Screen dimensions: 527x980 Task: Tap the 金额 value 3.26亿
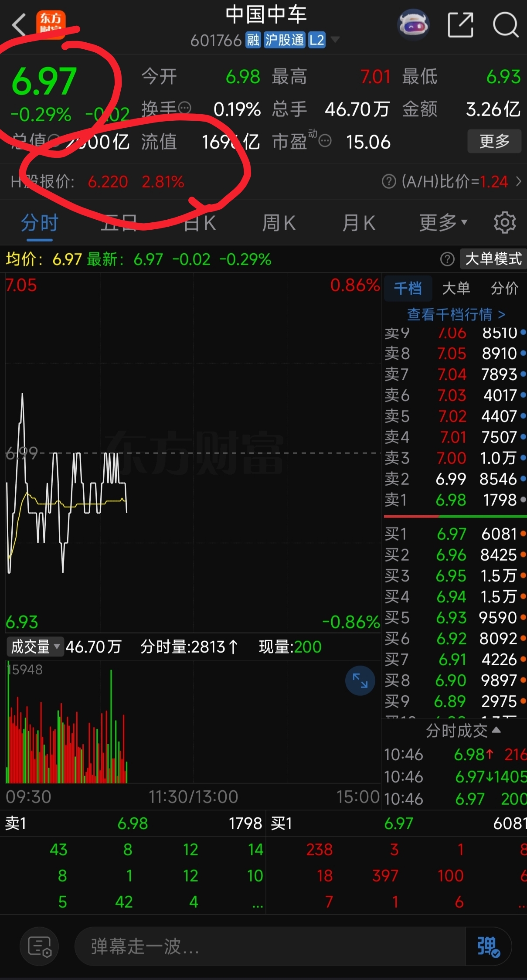(x=493, y=109)
